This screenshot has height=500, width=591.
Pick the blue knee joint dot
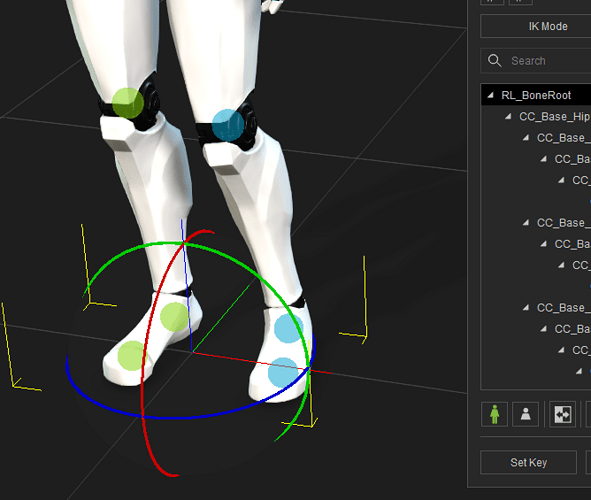(x=228, y=125)
